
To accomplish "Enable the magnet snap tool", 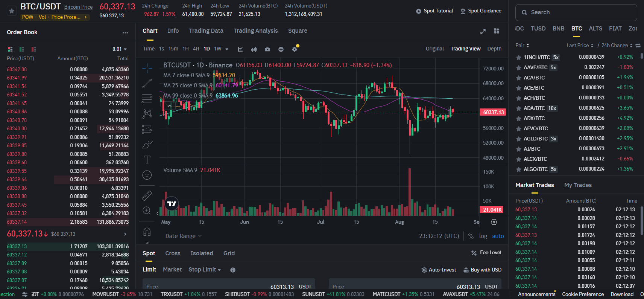I will 147,232.
